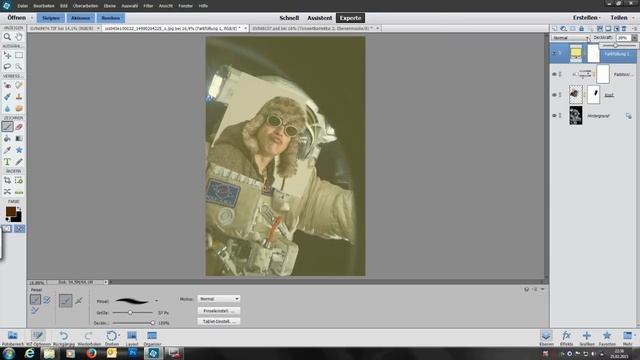Open the Ebene menu
The width and height of the screenshot is (640, 360).
(109, 6)
